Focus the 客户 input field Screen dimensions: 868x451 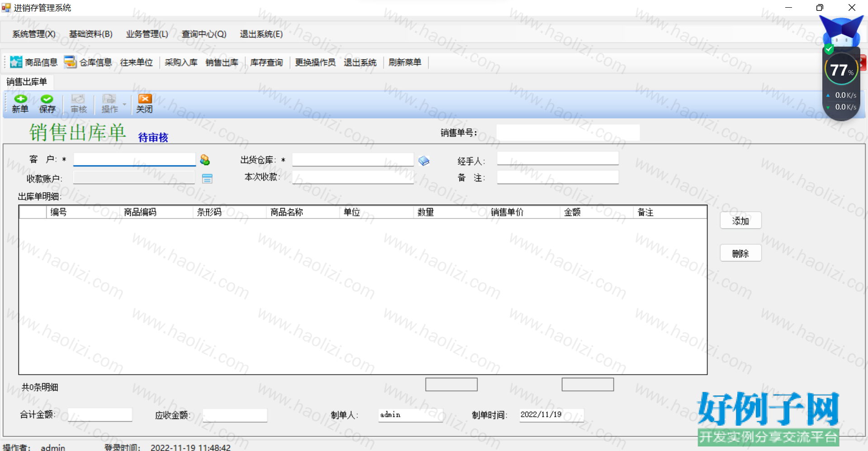[x=134, y=159]
